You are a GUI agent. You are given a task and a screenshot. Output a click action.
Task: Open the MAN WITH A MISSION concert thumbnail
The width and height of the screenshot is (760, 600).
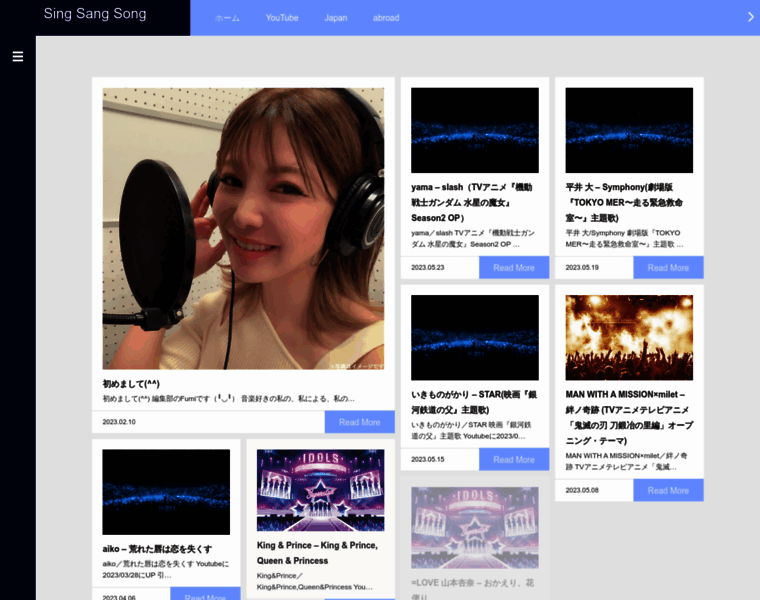pyautogui.click(x=629, y=337)
